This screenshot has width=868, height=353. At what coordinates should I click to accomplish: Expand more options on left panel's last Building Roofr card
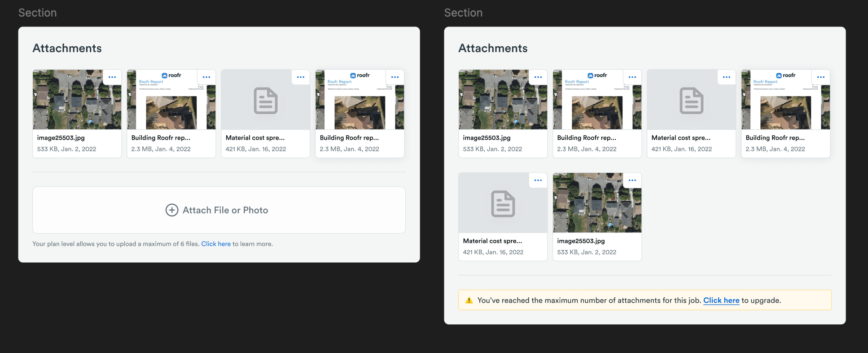pos(395,77)
